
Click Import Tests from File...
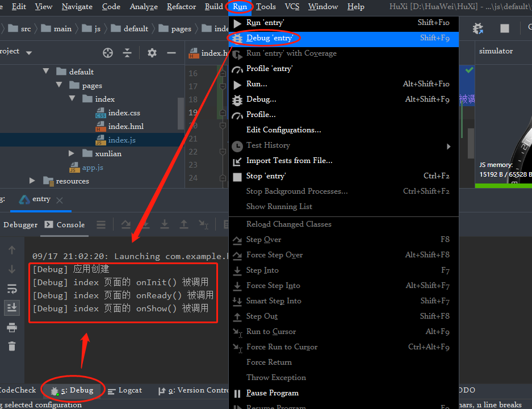coord(344,161)
